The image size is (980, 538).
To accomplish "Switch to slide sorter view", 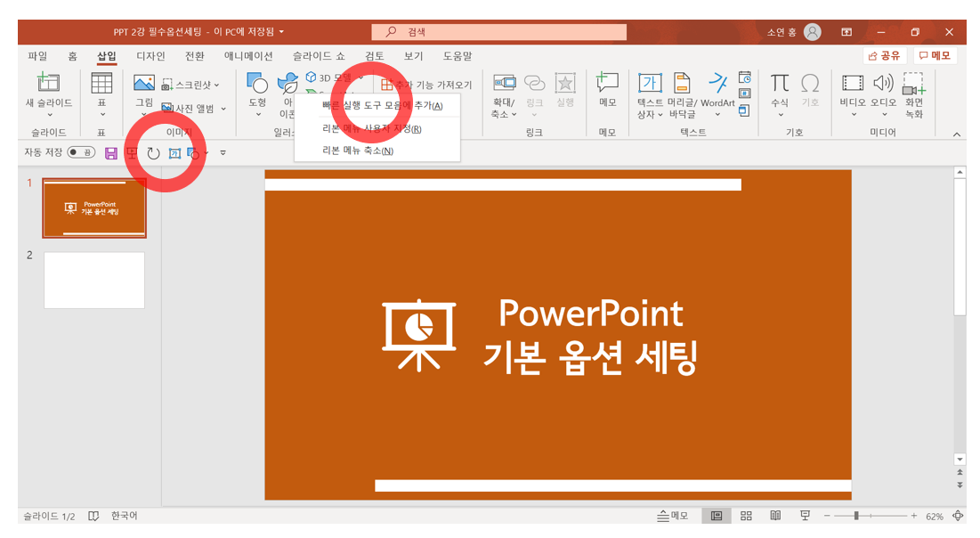I will tap(746, 516).
